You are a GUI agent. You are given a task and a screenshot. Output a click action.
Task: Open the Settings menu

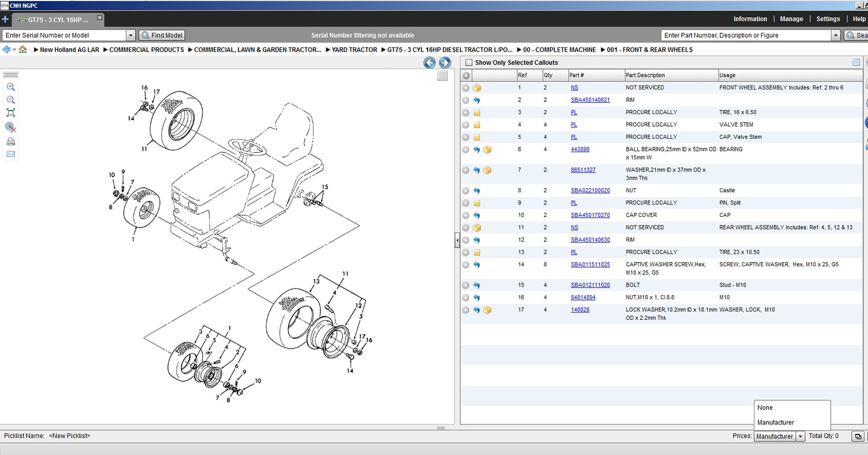point(828,19)
